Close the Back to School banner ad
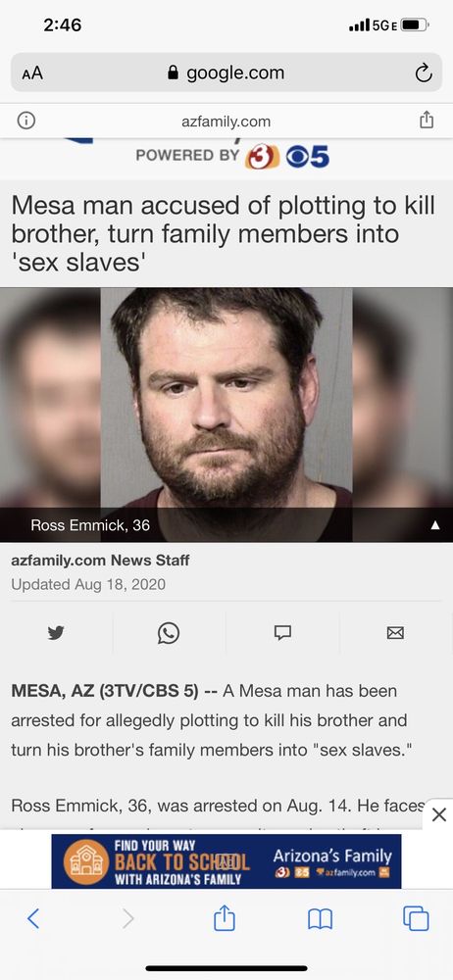Viewport: 453px width, 980px height. pyautogui.click(x=439, y=814)
